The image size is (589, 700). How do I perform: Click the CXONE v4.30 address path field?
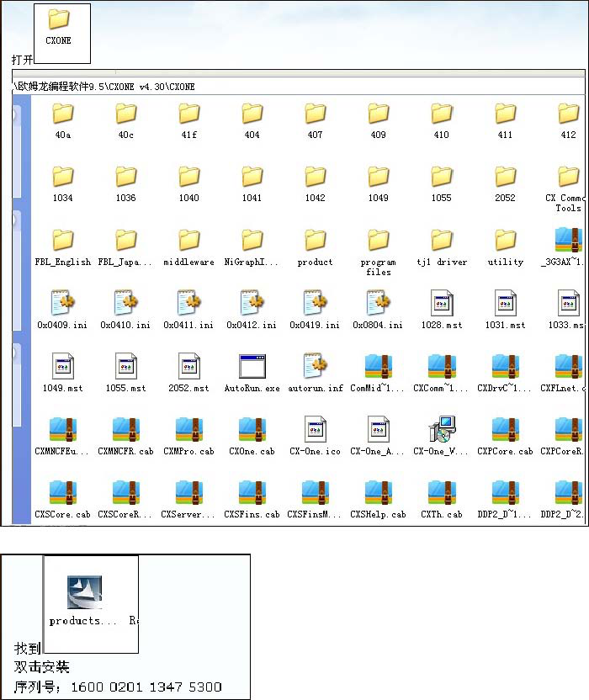tap(299, 87)
